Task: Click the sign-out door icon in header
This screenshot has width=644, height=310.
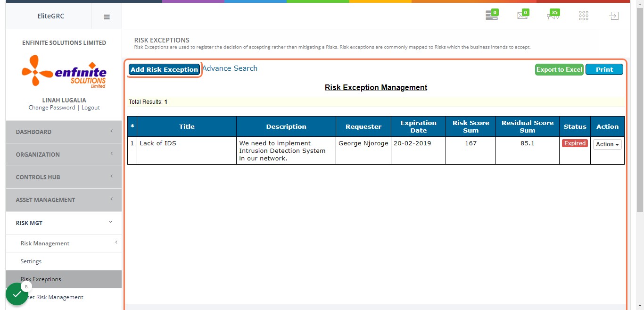Action: 613,16
